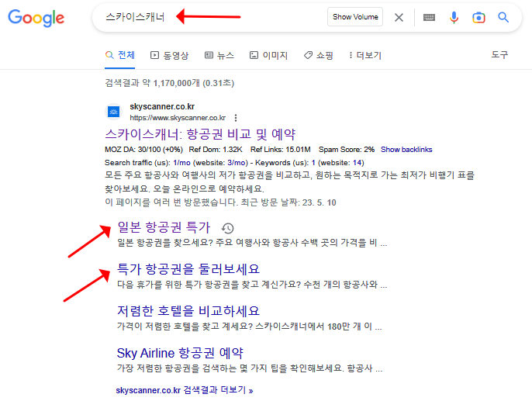Open the 저렴한 호텔을 비교하세요 sitelink
The width and height of the screenshot is (532, 401).
(x=188, y=311)
